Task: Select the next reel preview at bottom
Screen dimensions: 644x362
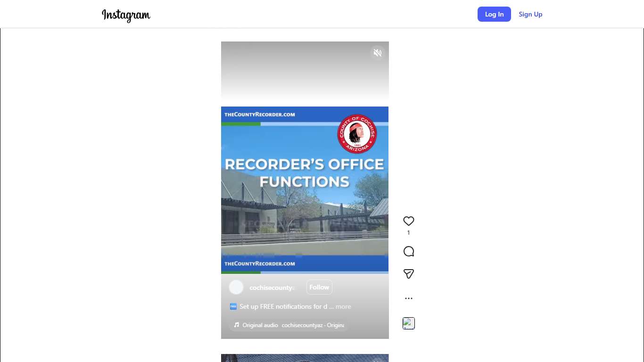Action: tap(305, 358)
